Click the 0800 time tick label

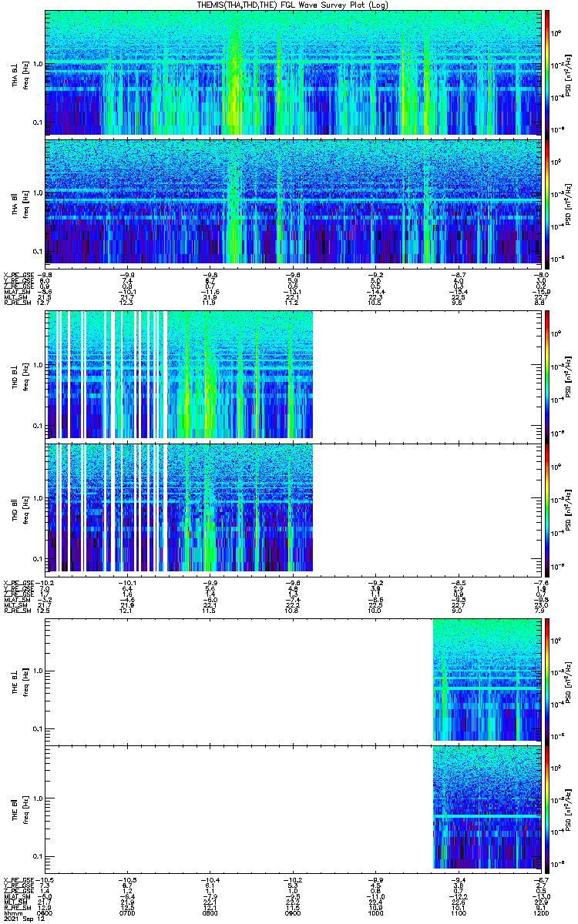(x=210, y=912)
